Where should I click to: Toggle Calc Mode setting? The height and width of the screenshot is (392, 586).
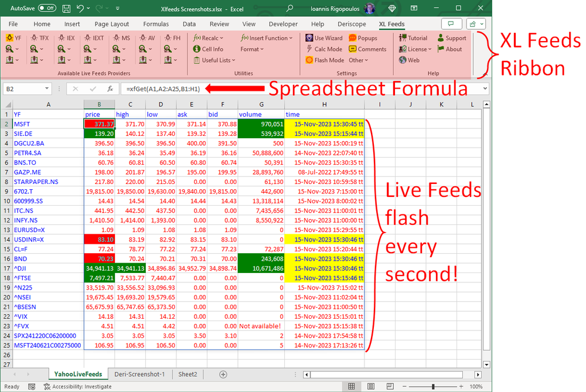(x=323, y=49)
